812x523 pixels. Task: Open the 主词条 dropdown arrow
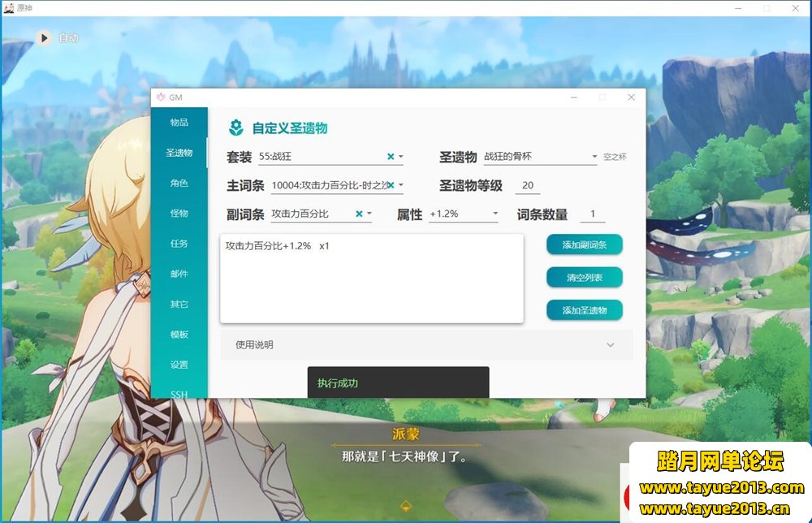401,185
